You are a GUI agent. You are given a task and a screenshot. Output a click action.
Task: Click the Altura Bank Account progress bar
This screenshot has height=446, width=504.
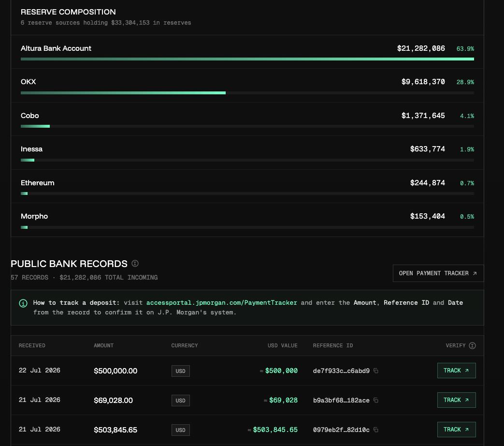[x=247, y=59]
